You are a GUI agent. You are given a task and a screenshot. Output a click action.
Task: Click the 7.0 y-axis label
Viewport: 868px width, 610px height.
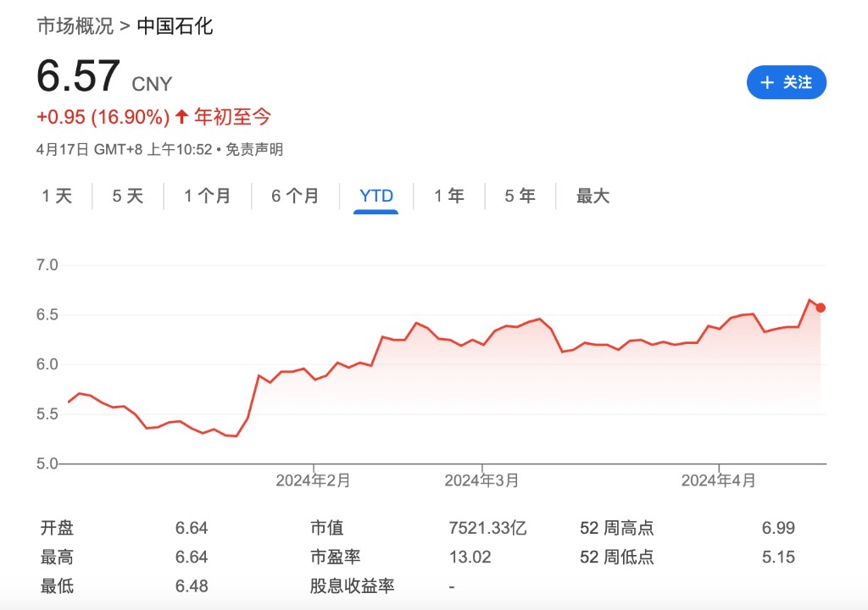[x=47, y=265]
